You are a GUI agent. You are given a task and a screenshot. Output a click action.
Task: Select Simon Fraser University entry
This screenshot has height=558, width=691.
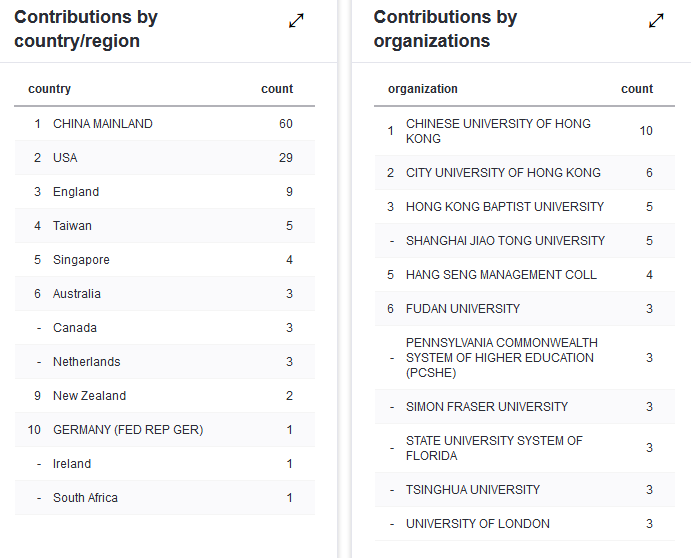pyautogui.click(x=487, y=407)
